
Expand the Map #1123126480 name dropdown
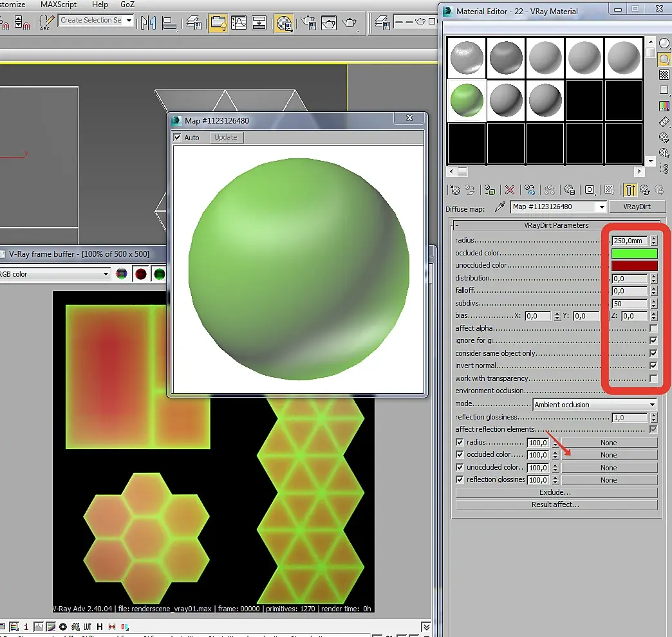602,207
